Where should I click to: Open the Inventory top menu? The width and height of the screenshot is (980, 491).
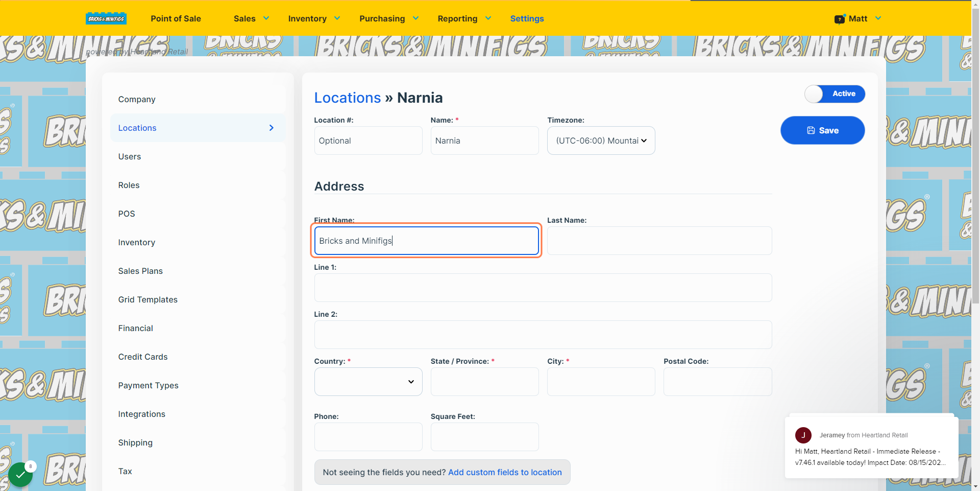point(314,18)
